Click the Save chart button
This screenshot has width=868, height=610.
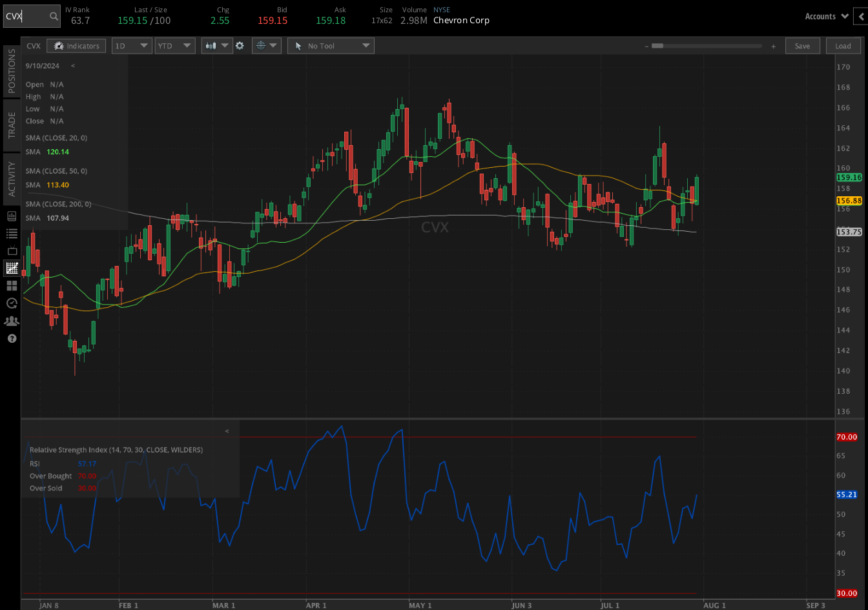[x=802, y=46]
